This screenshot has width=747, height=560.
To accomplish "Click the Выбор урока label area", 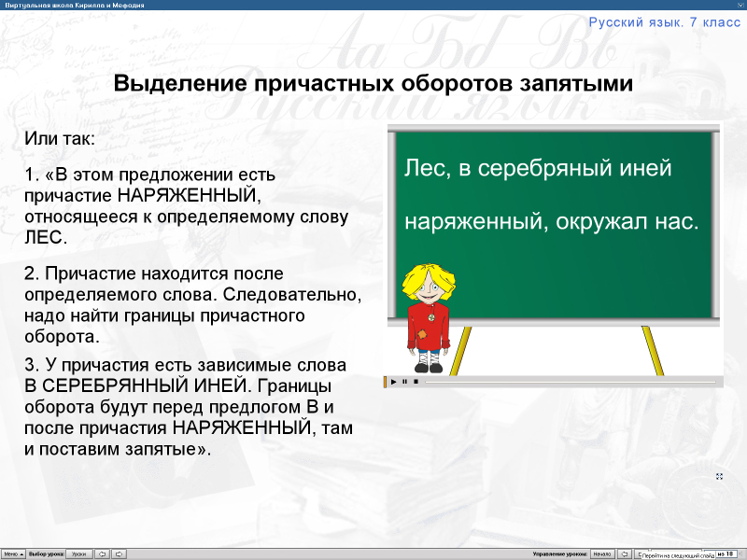I will (45, 553).
